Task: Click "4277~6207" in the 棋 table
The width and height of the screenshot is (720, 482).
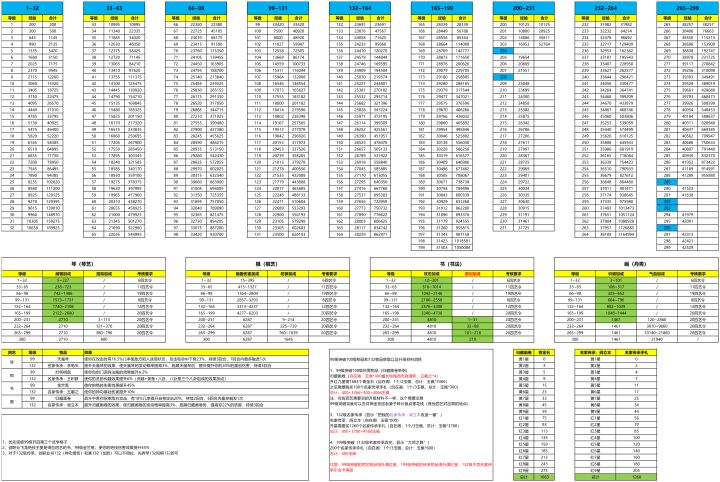Action: [x=247, y=313]
